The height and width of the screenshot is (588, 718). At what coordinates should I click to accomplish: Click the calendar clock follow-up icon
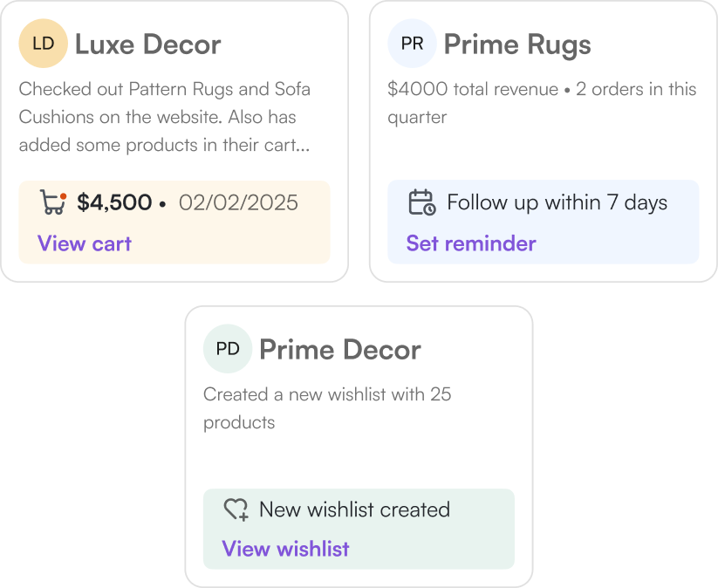click(x=422, y=202)
